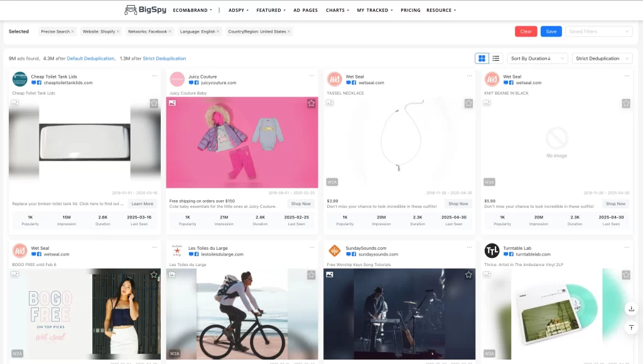
Task: Open the BOGO FREE ad image
Action: 85,314
